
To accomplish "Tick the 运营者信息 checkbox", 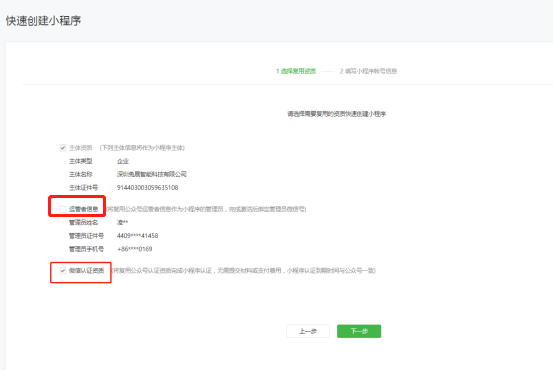I will coord(63,209).
